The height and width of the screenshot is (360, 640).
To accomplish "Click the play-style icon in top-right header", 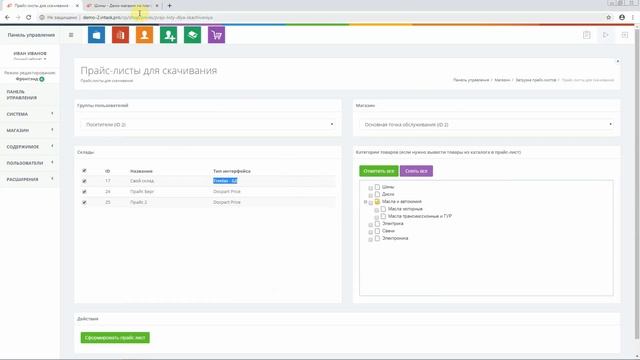I will tap(606, 35).
